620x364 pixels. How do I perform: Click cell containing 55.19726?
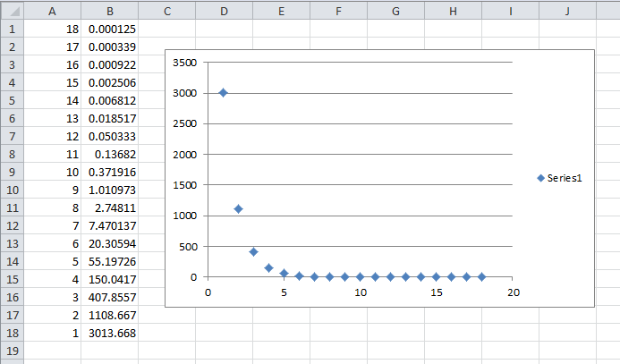(x=109, y=262)
